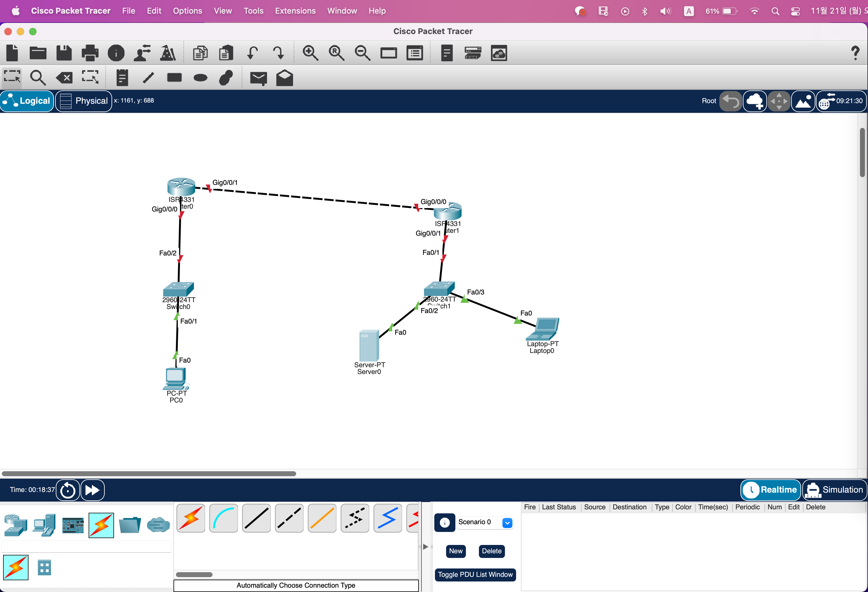The height and width of the screenshot is (592, 868).
Task: Switch to Physical workspace view
Action: (x=84, y=101)
